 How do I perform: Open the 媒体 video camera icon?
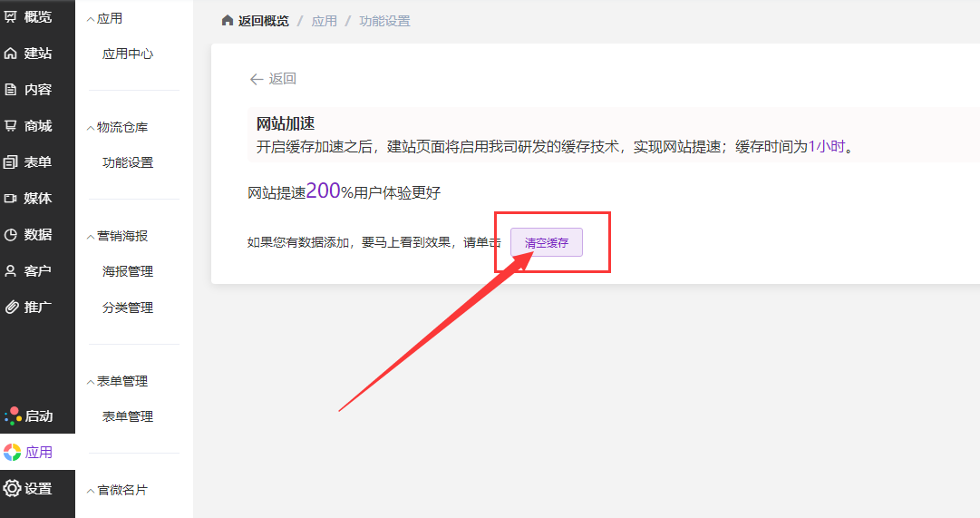pyautogui.click(x=11, y=199)
